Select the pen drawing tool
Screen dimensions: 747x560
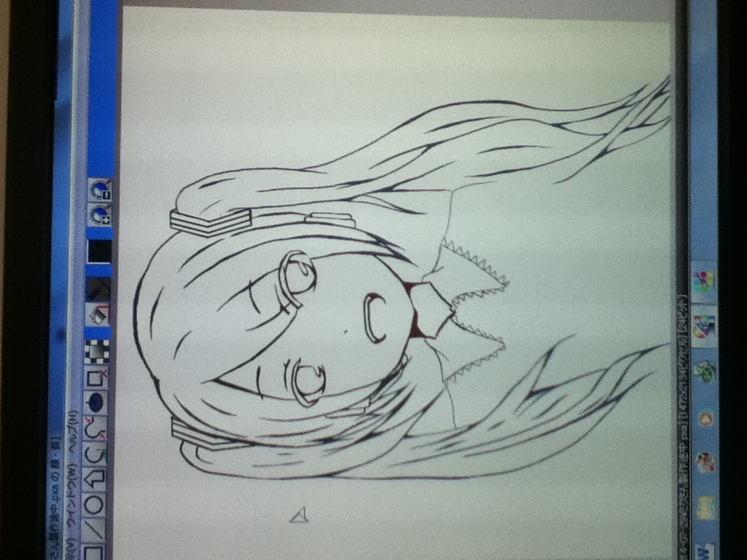(98, 289)
